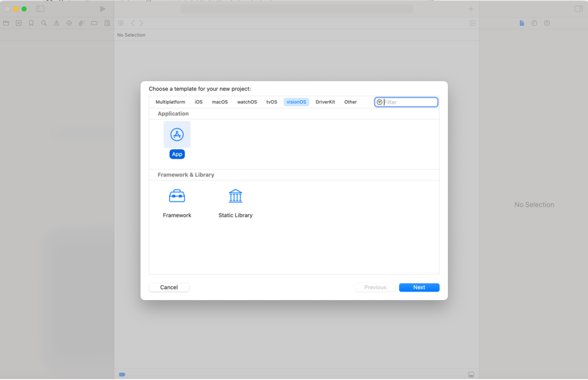The width and height of the screenshot is (588, 380).
Task: Open the watchOS template section
Action: 247,102
